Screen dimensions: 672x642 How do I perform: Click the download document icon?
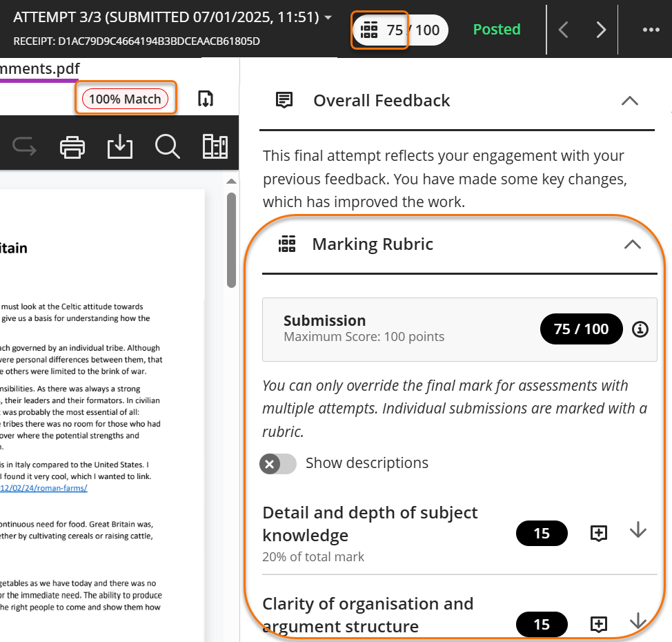coord(120,146)
